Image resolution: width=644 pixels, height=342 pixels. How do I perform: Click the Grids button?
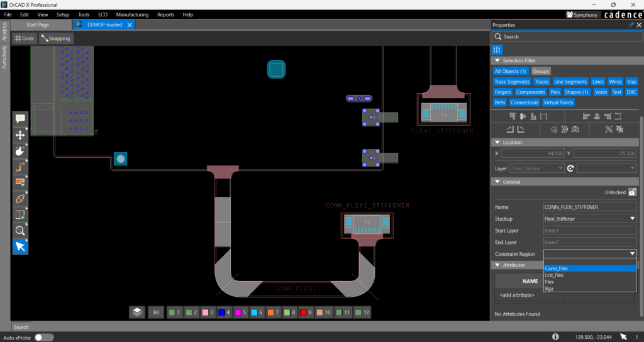[x=25, y=38]
